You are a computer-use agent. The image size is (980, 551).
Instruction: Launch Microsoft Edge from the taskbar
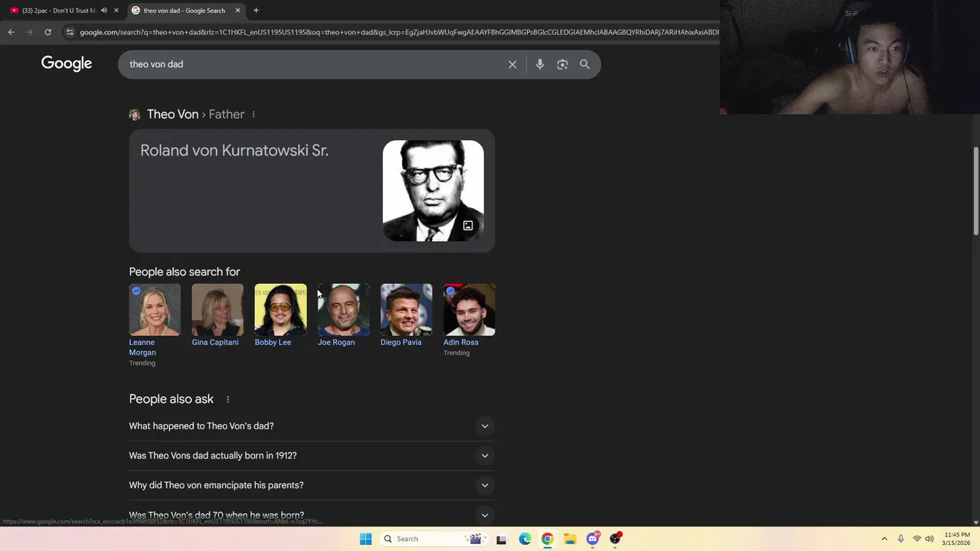[524, 539]
